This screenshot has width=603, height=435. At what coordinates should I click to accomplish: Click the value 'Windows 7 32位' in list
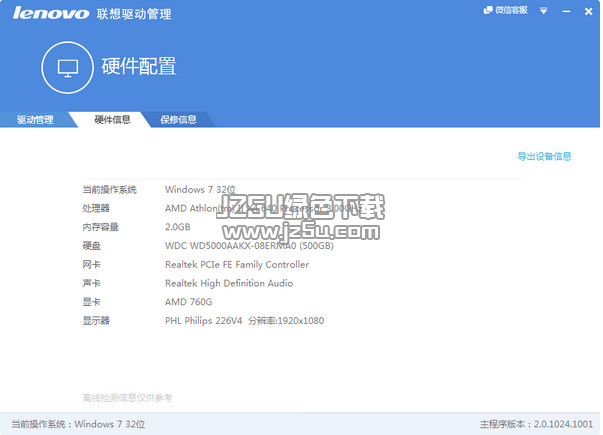[x=200, y=190]
